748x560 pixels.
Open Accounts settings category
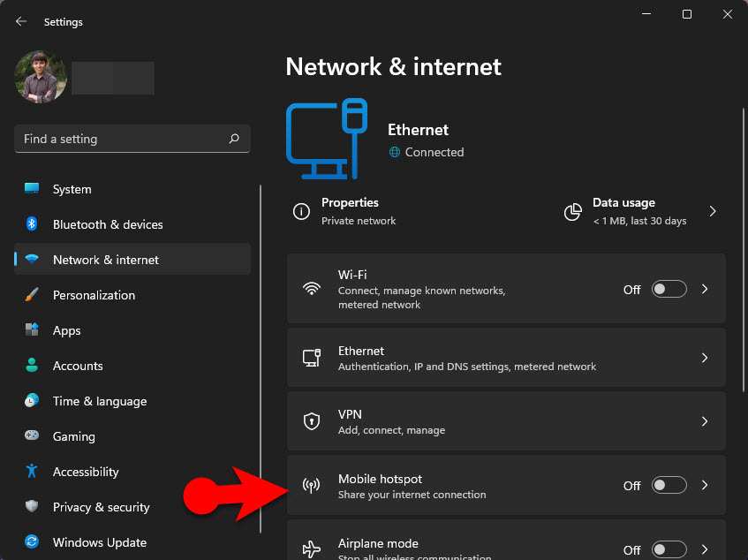pos(132,366)
